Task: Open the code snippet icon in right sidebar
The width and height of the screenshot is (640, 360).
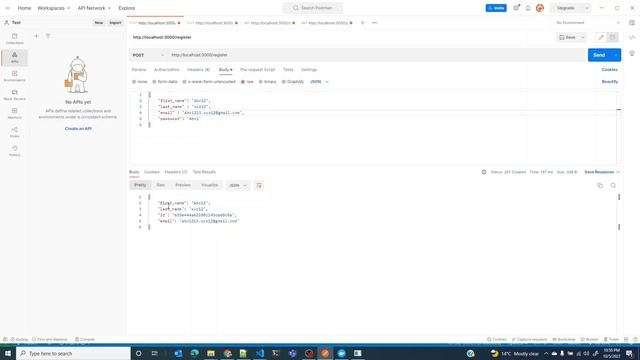Action: click(x=632, y=37)
